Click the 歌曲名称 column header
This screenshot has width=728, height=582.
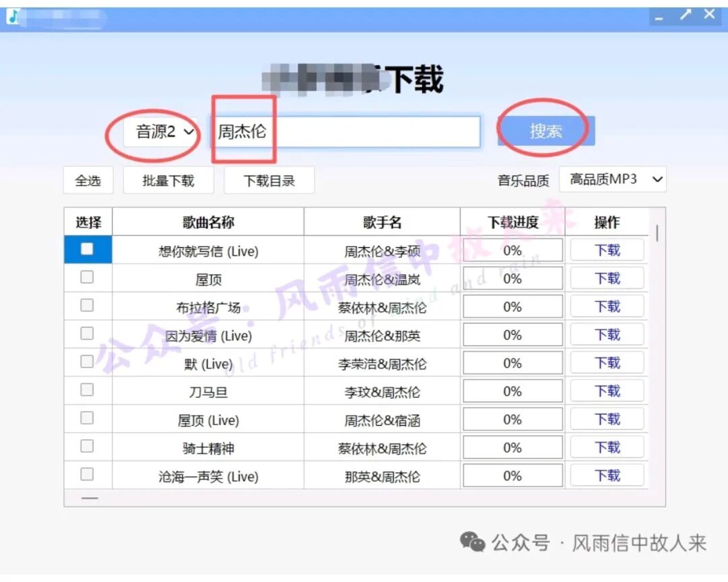point(208,222)
